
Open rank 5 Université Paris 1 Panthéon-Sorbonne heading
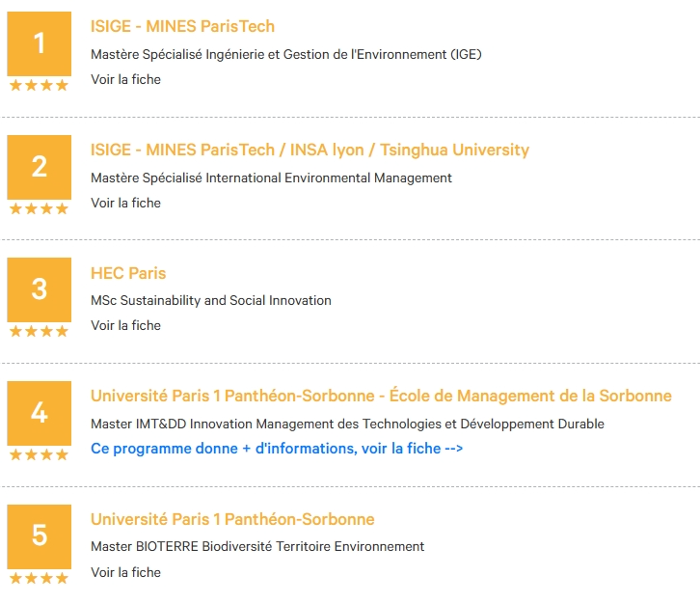pos(232,519)
